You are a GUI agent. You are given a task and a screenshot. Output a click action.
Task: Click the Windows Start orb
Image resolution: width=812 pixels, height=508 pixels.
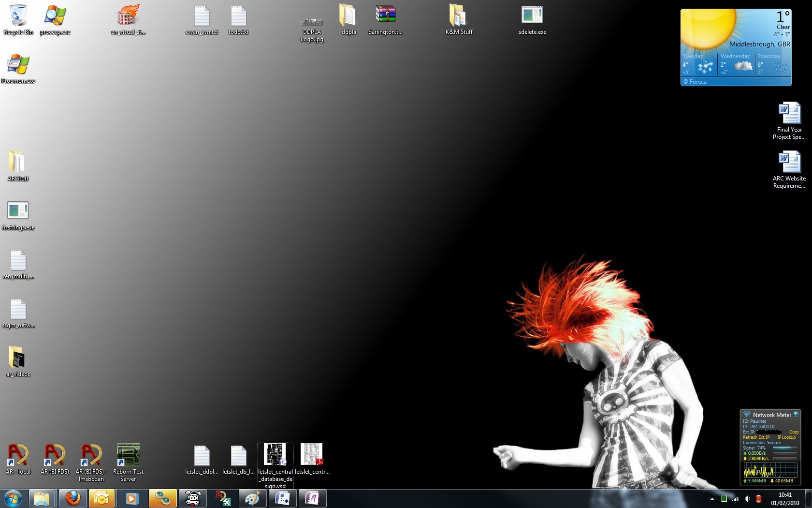pos(13,498)
